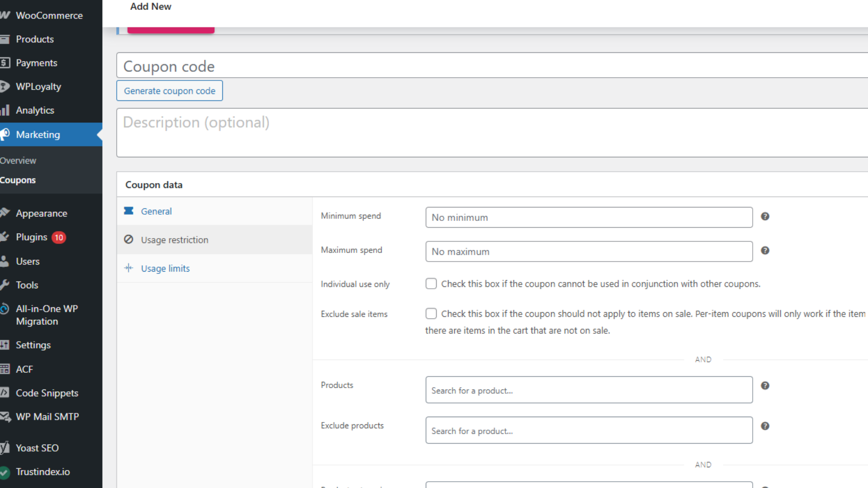This screenshot has height=488, width=868.
Task: Click the help icon next to Exclude products
Action: click(765, 426)
